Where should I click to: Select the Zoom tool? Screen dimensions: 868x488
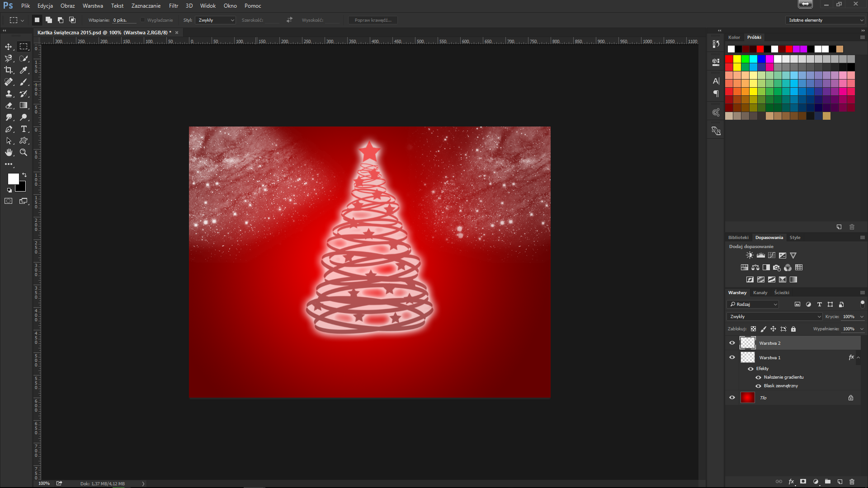pos(24,152)
